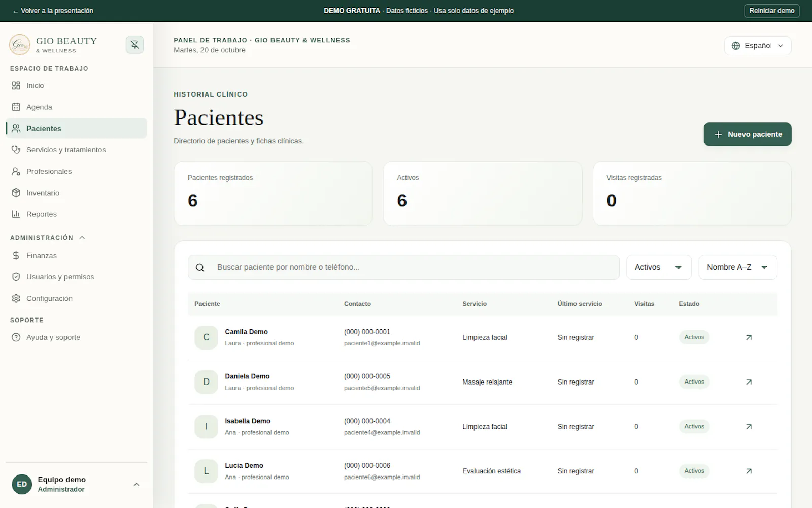The image size is (812, 508).
Task: Click Volver a la presentación link
Action: [53, 11]
